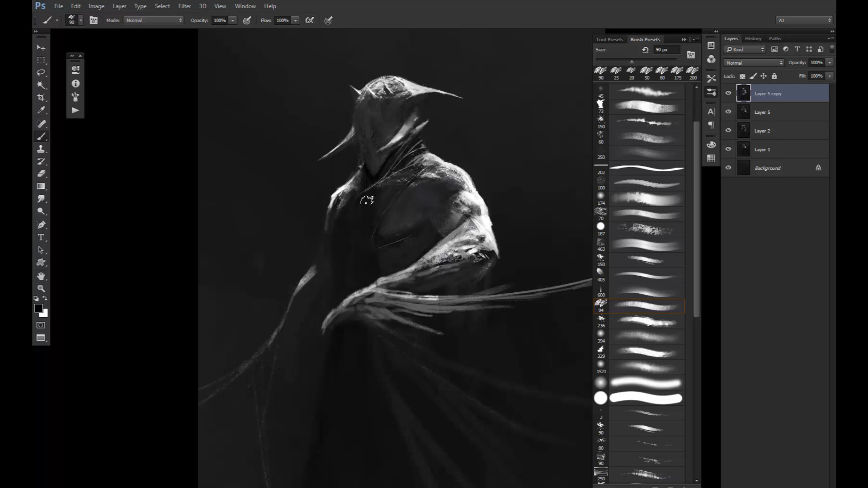Select the Clone Stamp tool
This screenshot has height=488, width=868.
(41, 149)
